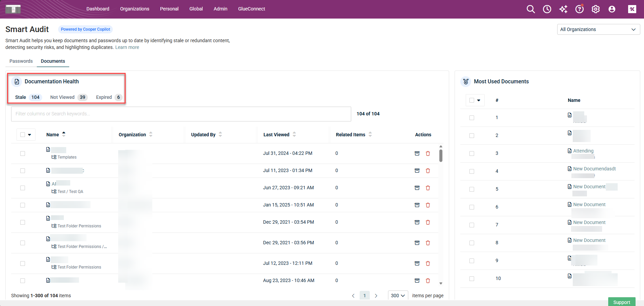Open select-all dropdown arrow in Most Used Documents

pos(479,100)
